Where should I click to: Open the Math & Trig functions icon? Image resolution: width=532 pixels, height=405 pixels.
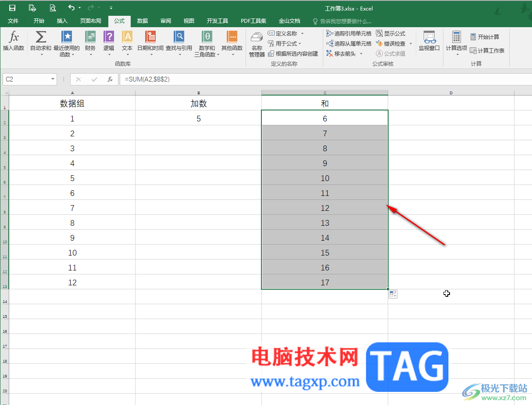[207, 37]
